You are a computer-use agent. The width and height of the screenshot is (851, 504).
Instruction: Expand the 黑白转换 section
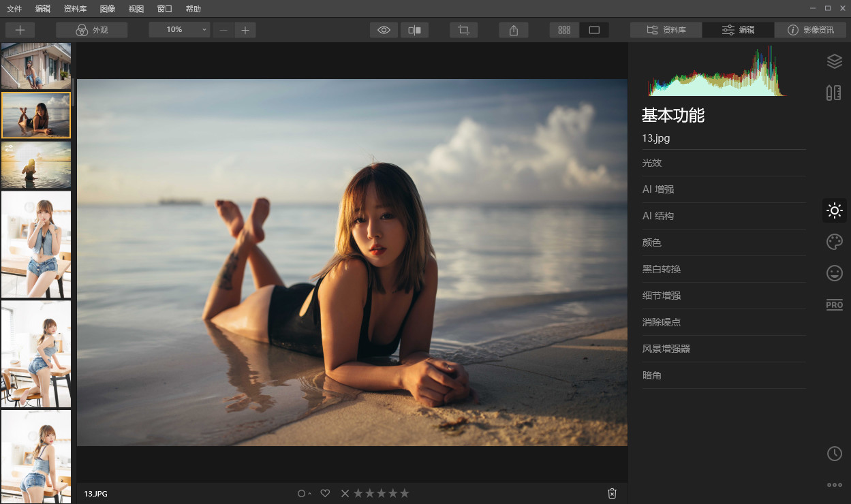pos(662,269)
